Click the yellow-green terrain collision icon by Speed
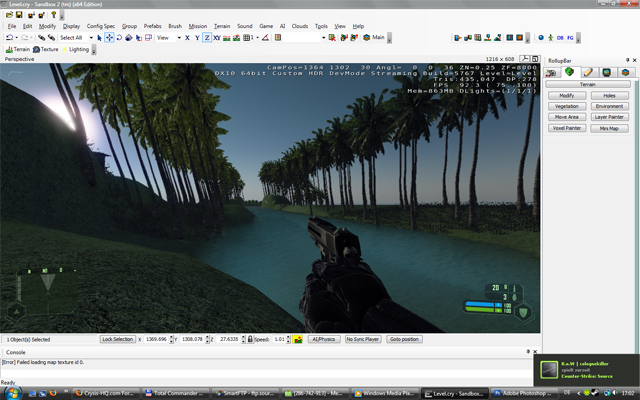 click(x=298, y=339)
